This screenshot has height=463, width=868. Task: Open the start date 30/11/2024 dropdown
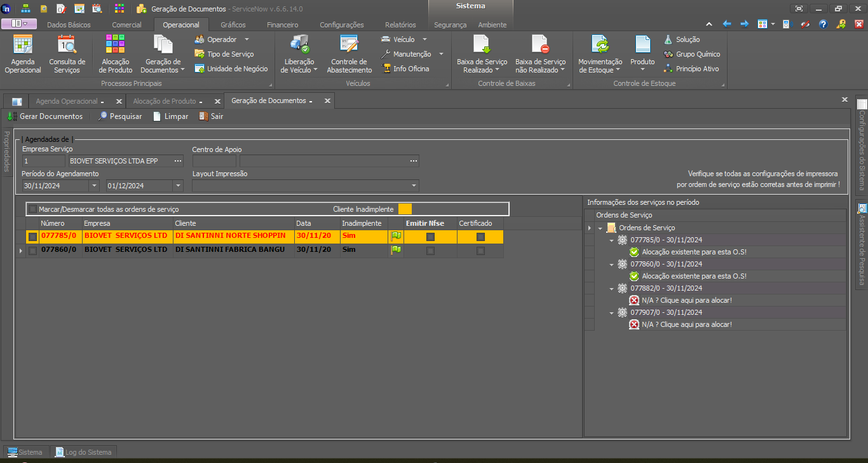[x=95, y=186]
